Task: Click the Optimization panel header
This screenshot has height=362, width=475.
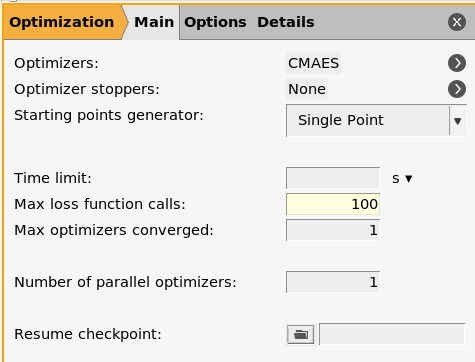Action: click(x=62, y=22)
